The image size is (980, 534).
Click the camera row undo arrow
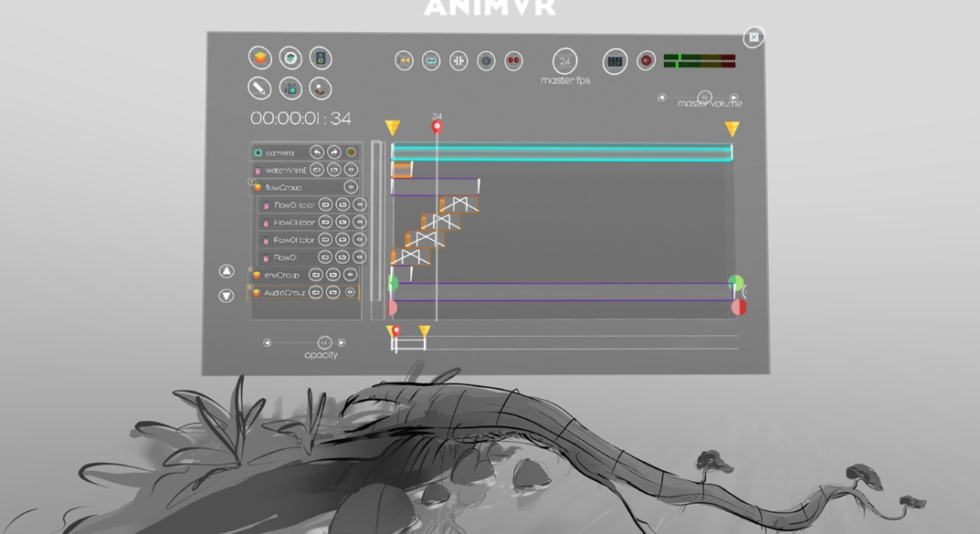[x=317, y=152]
